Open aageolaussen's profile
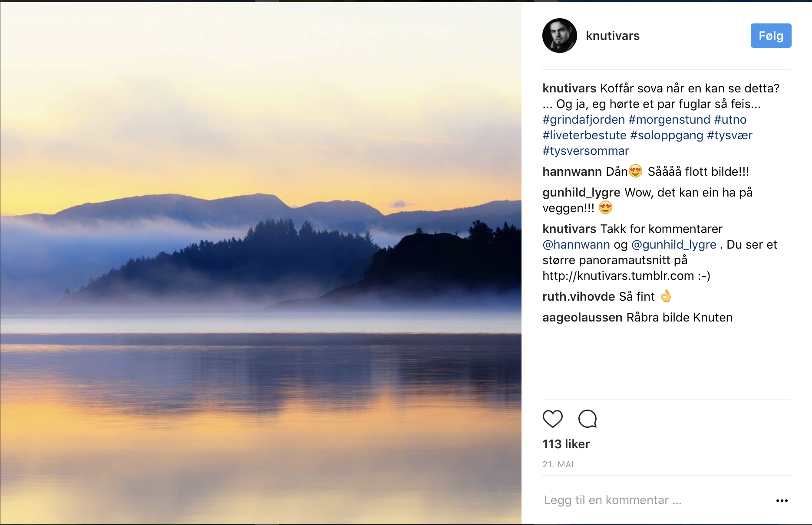This screenshot has height=525, width=812. (582, 317)
